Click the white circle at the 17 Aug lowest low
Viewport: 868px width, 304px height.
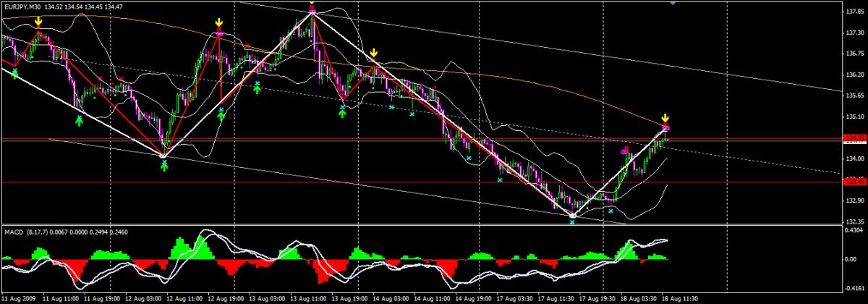click(x=573, y=216)
